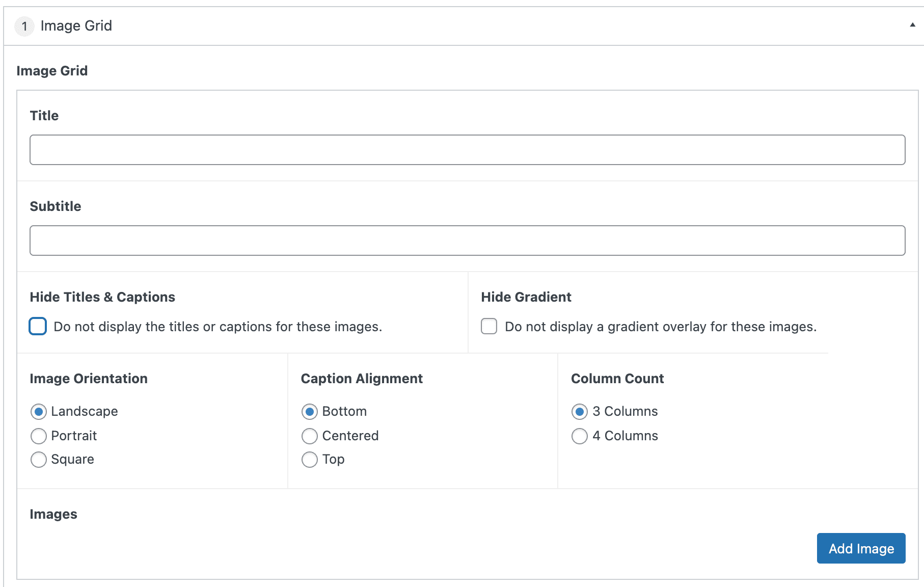The height and width of the screenshot is (587, 924).
Task: Click the gradient overlay description label
Action: pyautogui.click(x=660, y=327)
